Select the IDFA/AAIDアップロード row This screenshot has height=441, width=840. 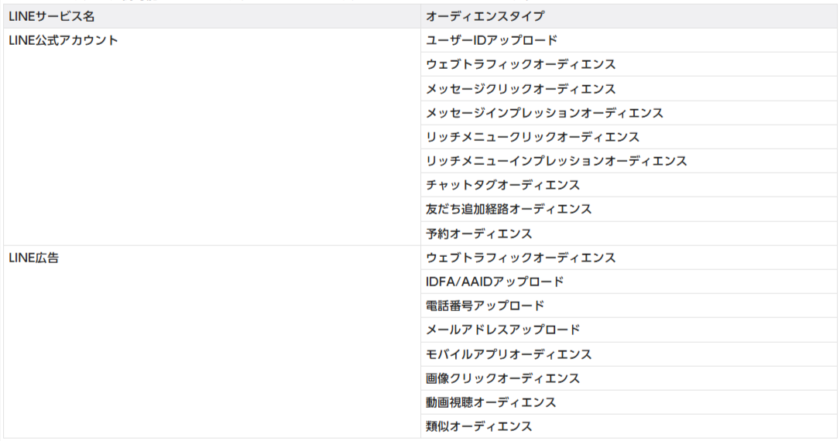pos(494,282)
